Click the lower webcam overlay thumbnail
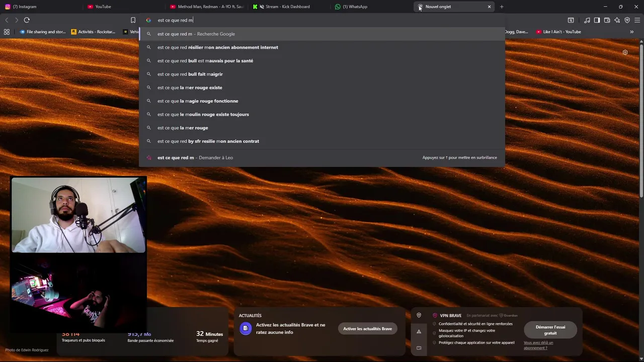 (x=78, y=292)
